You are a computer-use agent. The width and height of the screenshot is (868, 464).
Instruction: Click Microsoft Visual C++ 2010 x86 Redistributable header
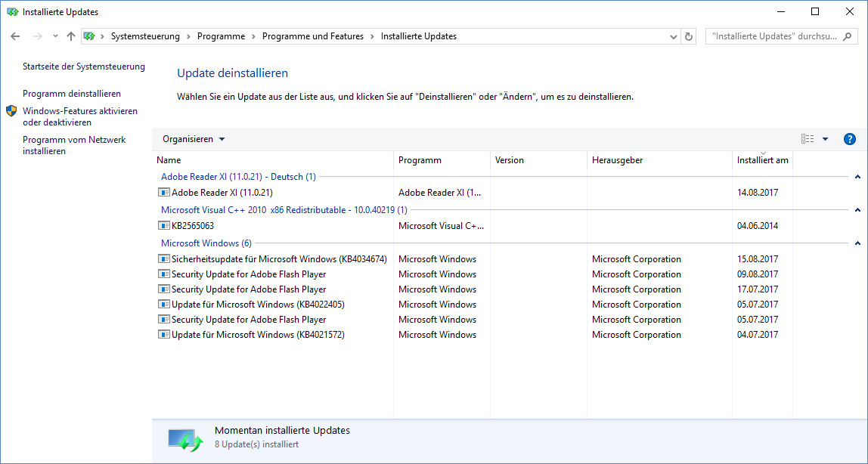284,210
